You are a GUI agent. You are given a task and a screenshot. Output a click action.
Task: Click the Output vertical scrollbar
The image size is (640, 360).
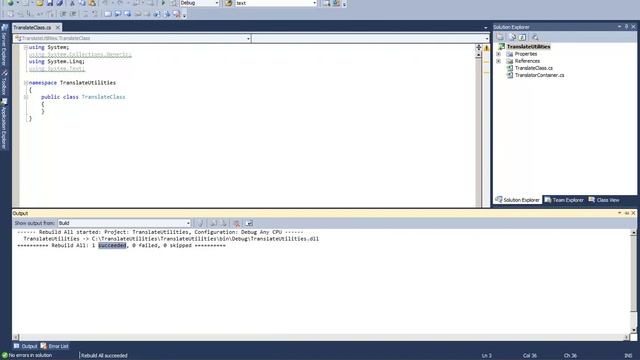pos(633,282)
